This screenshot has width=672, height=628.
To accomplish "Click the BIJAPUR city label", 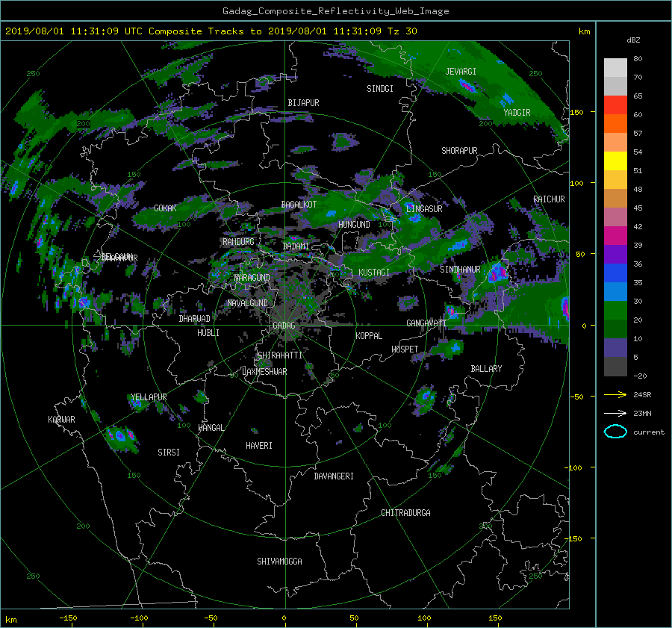I will (303, 103).
